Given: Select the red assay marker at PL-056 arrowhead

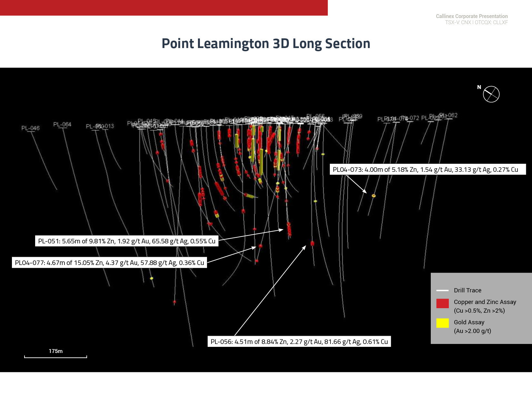Looking at the screenshot, I should [x=312, y=243].
